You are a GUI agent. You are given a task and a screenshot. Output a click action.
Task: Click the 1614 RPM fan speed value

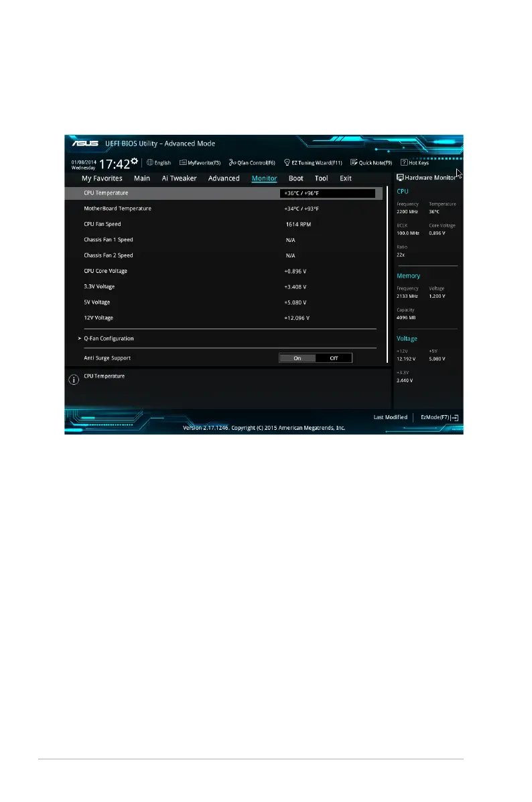click(x=298, y=225)
